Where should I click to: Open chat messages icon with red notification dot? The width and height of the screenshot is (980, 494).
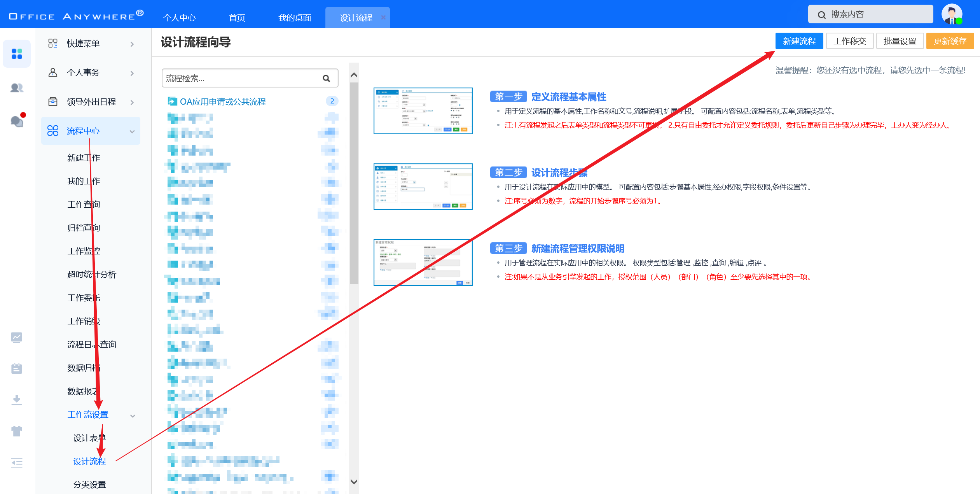pos(17,121)
